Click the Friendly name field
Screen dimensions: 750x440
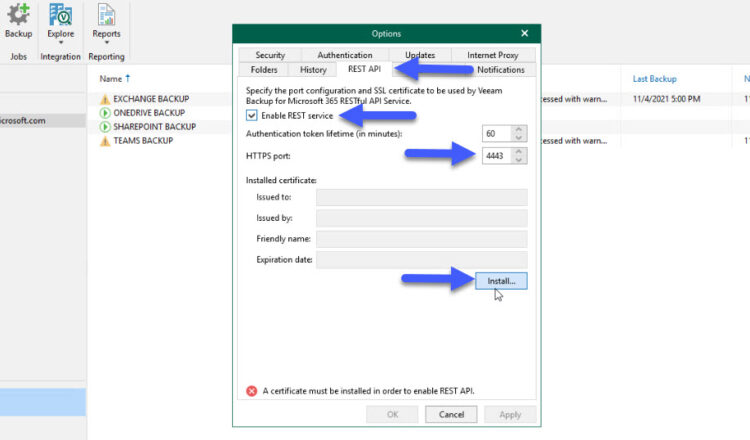click(x=421, y=239)
